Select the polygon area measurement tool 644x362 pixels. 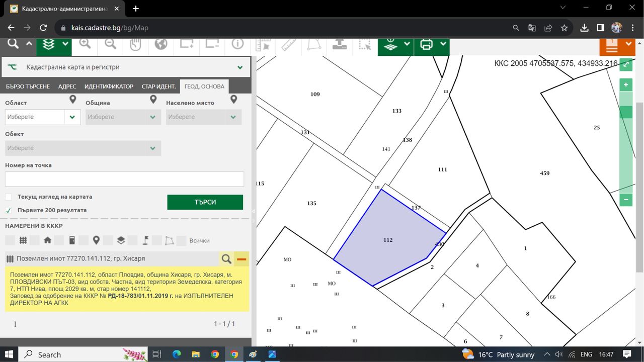[x=314, y=44]
